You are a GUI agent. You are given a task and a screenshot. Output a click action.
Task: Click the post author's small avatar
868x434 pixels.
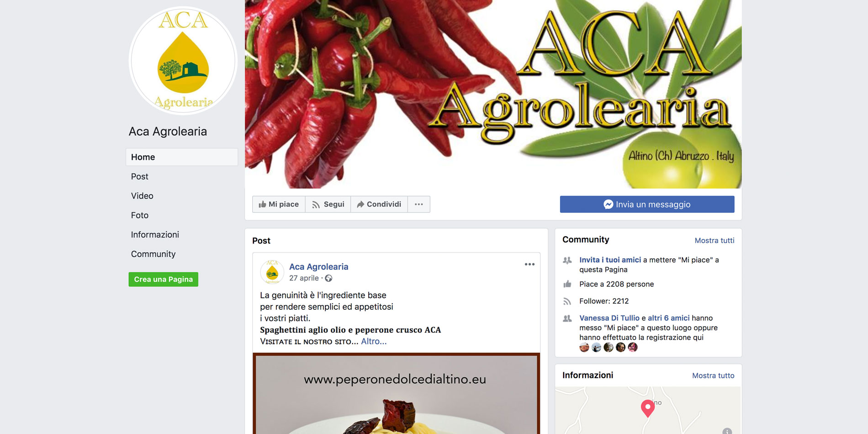[x=272, y=272]
